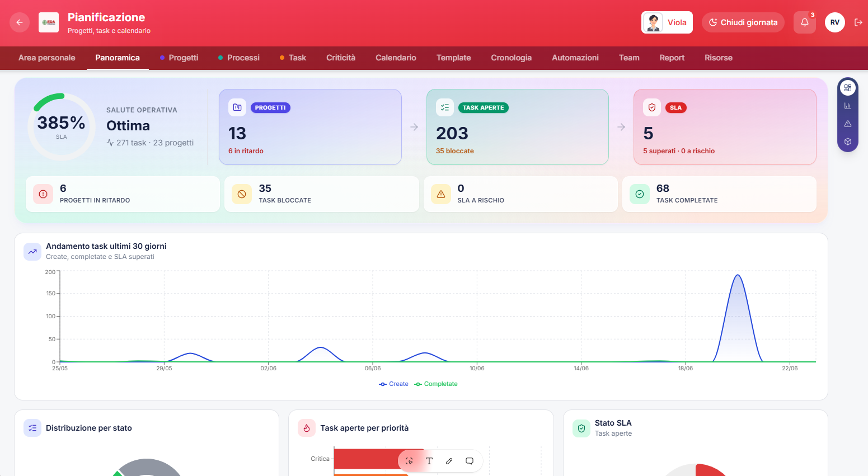Click '271 task · 23 progetti' text
The width and height of the screenshot is (868, 476).
tap(155, 143)
